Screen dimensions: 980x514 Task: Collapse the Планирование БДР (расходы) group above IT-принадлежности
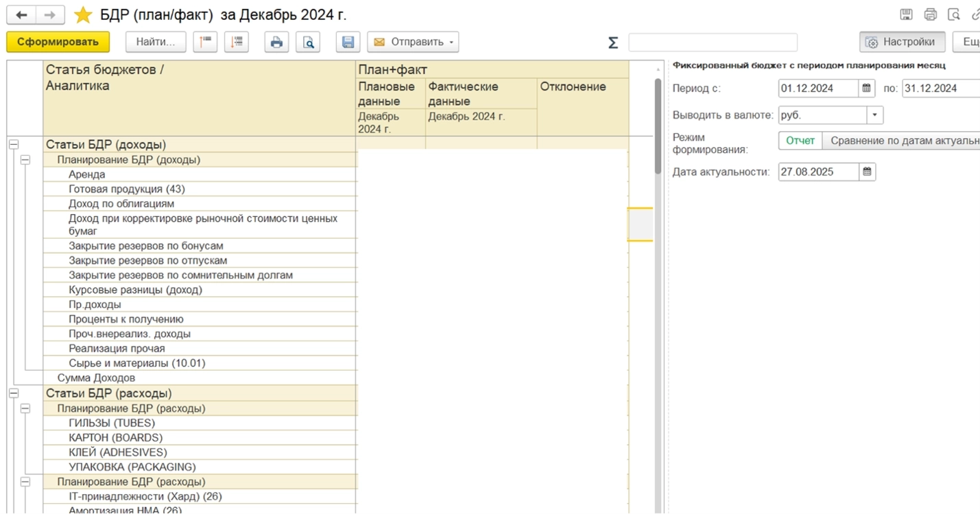pos(25,482)
